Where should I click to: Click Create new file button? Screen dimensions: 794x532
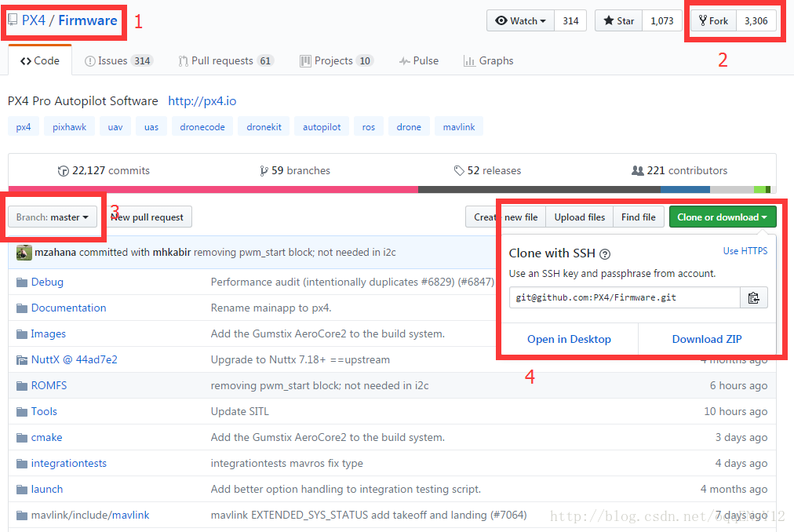coord(506,217)
